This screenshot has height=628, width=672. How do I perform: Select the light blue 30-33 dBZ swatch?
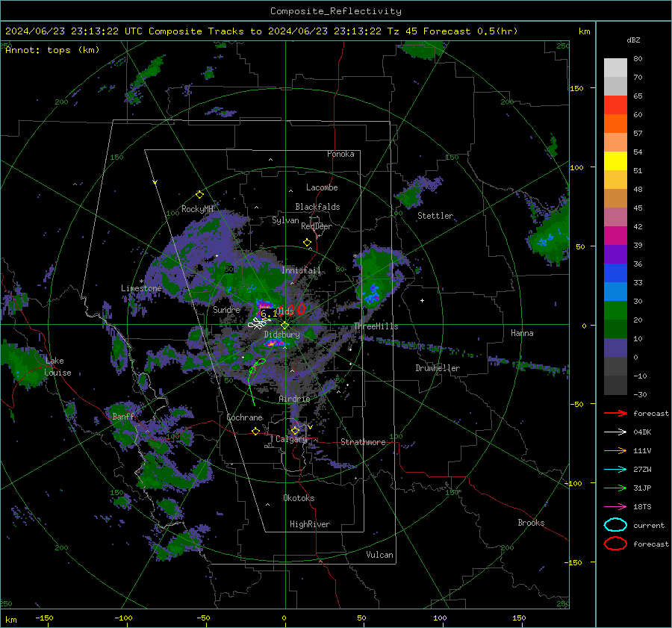615,292
